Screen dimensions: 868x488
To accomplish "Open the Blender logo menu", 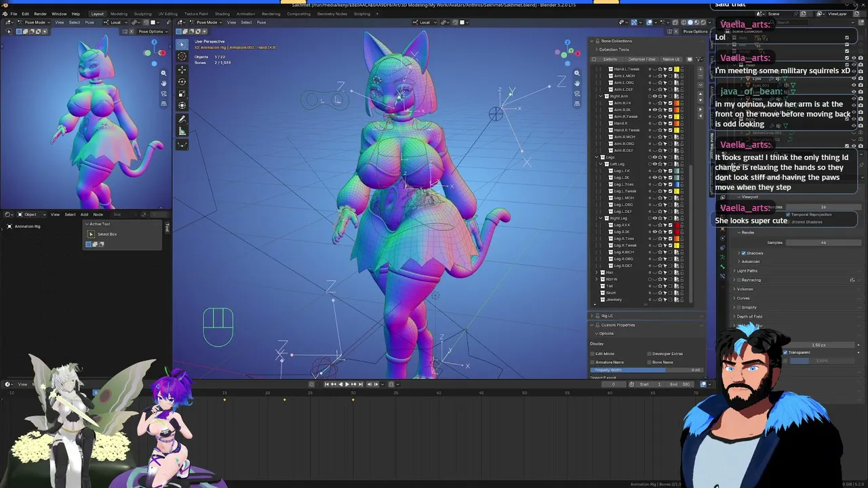I will pos(5,14).
